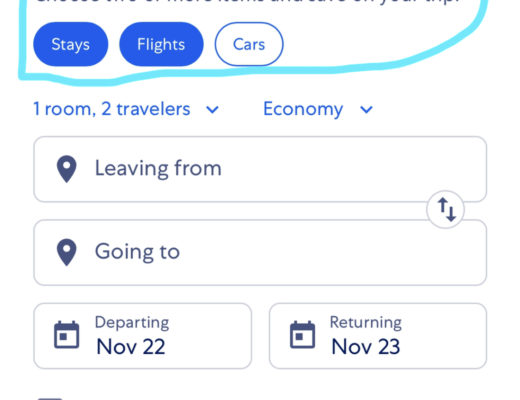Focus the Going to field

260,252
